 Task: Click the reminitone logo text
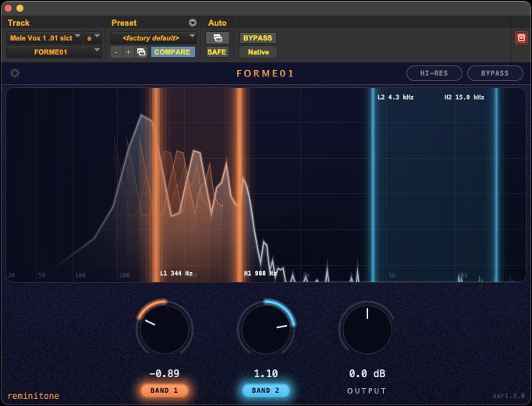pyautogui.click(x=34, y=396)
